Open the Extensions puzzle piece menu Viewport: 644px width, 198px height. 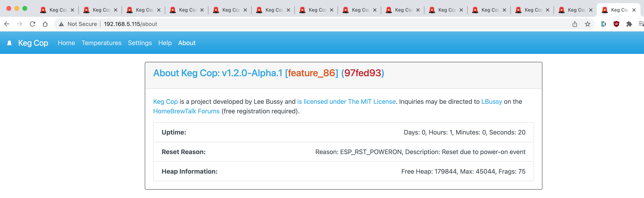(629, 24)
